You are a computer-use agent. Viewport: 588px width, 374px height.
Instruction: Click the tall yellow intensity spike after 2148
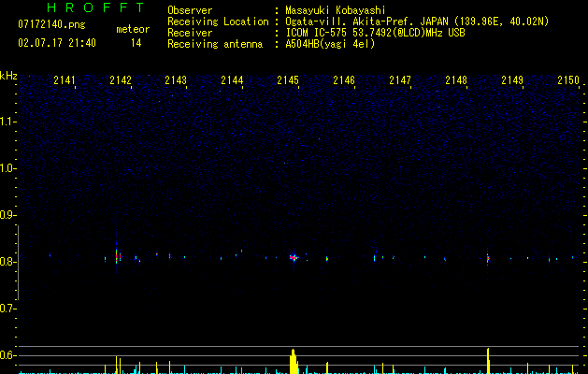(x=488, y=361)
